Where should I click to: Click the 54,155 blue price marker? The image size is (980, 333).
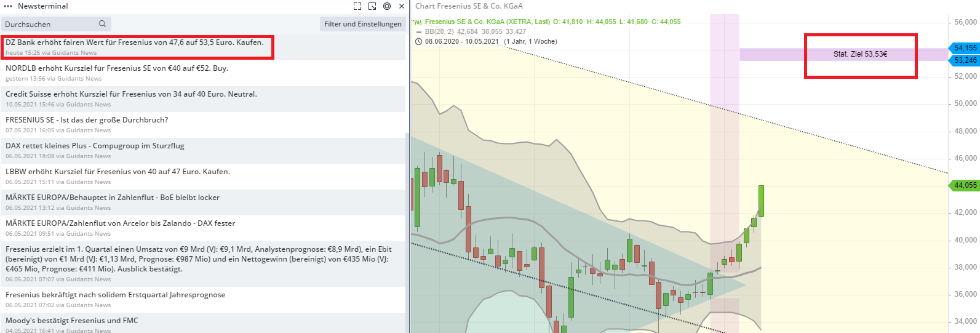click(964, 48)
